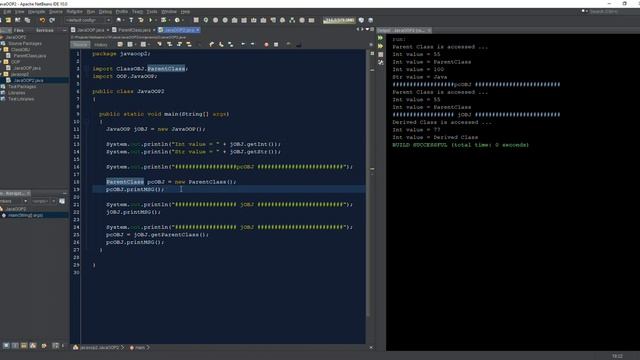Image resolution: width=640 pixels, height=360 pixels.
Task: Select ParentClass.java in the project tree
Action: click(x=30, y=56)
